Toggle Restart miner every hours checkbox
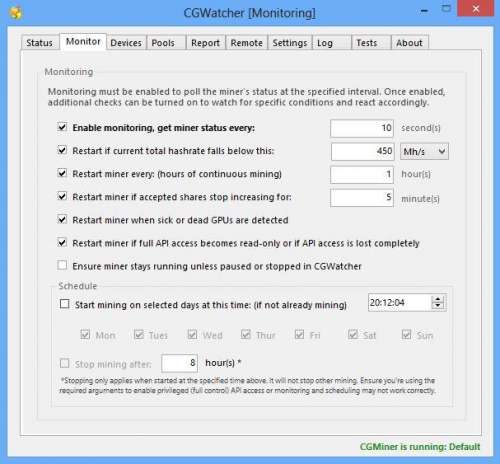 [62, 173]
